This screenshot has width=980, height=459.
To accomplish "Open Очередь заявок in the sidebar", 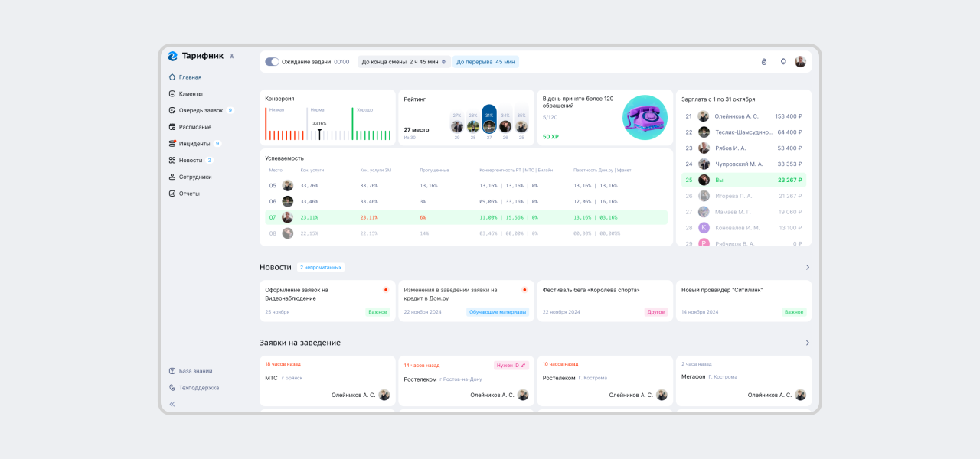I will tap(201, 110).
